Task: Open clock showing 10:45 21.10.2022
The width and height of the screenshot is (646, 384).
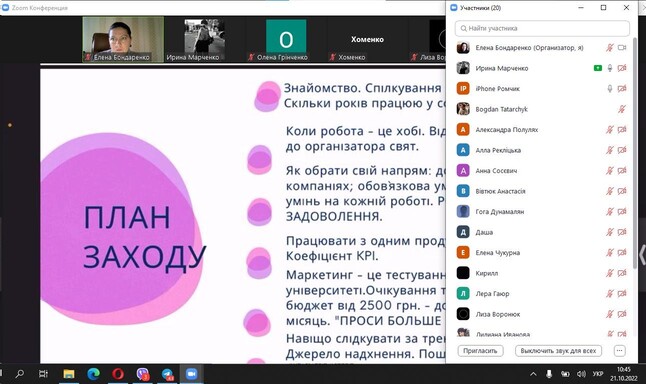Action: click(x=624, y=374)
